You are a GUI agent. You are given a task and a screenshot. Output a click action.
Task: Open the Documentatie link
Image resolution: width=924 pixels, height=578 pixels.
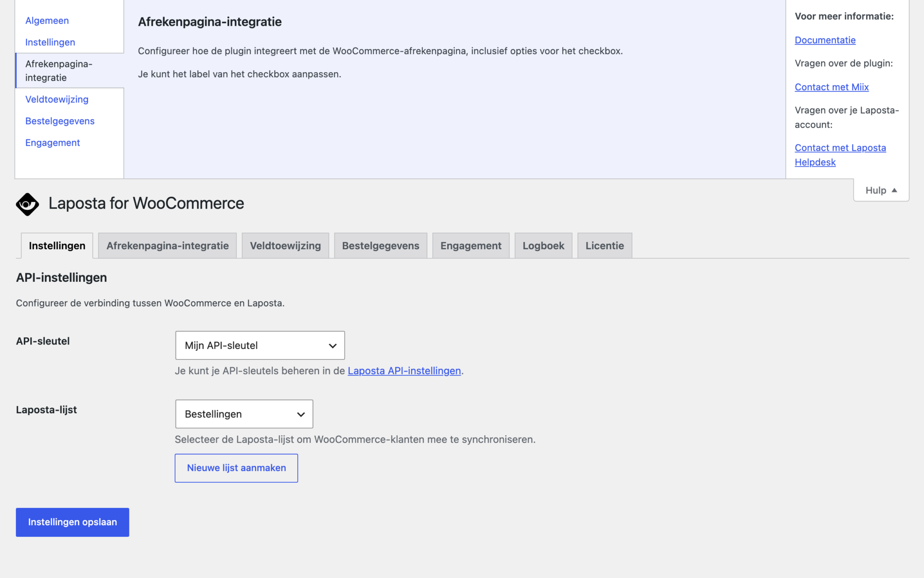pos(825,40)
